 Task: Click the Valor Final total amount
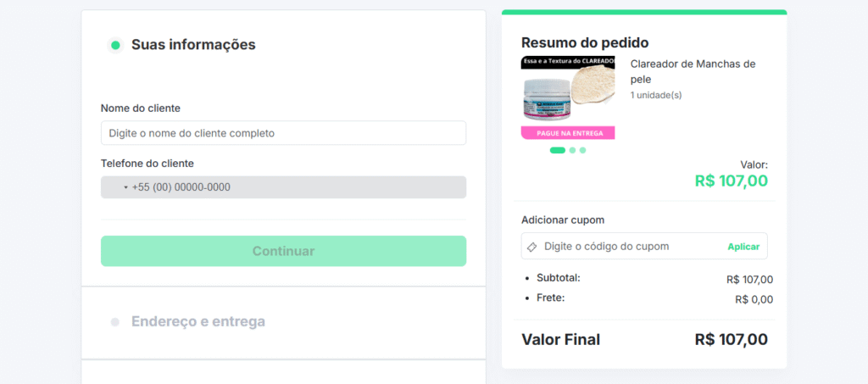point(732,339)
